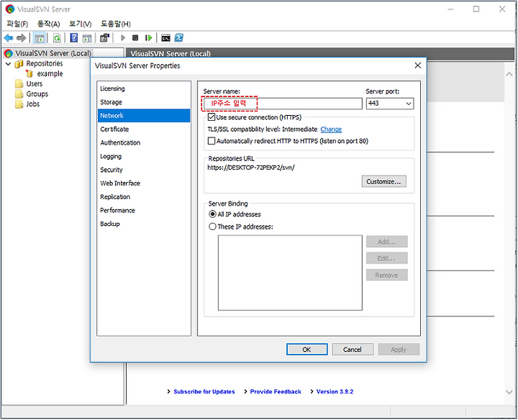Open the 파일(F) menu

[x=17, y=24]
